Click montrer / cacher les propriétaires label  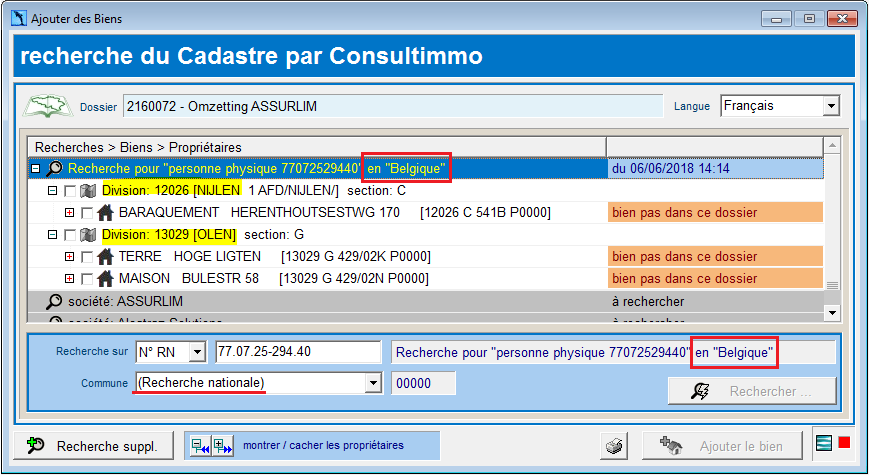[x=324, y=445]
